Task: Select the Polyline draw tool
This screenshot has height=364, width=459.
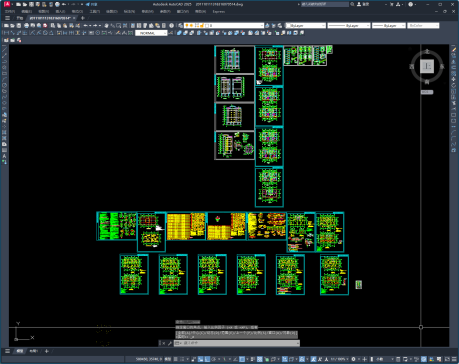Action: coord(4,62)
